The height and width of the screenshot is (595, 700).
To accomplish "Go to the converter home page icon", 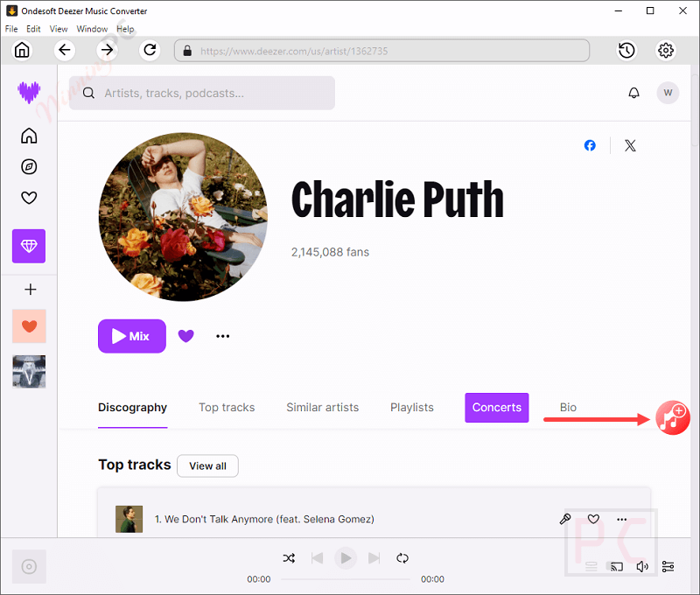I will coord(22,50).
